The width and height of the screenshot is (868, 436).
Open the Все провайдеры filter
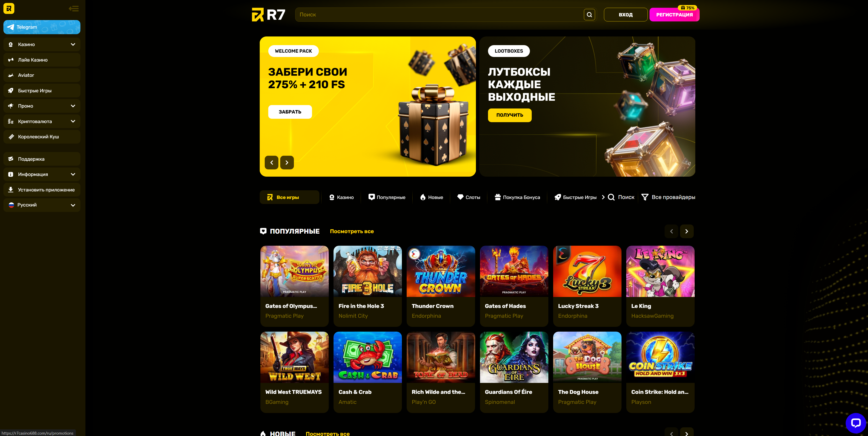pos(668,197)
